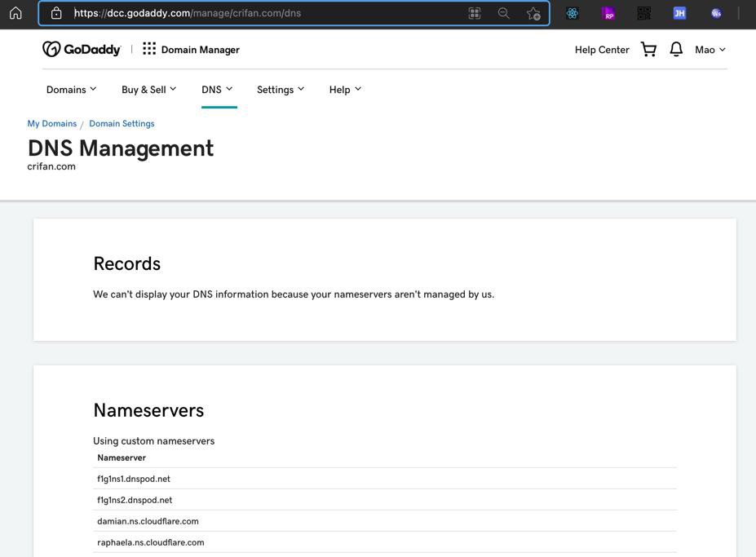The height and width of the screenshot is (557, 756).
Task: Click 'Using custom nameservers' text
Action: click(154, 440)
